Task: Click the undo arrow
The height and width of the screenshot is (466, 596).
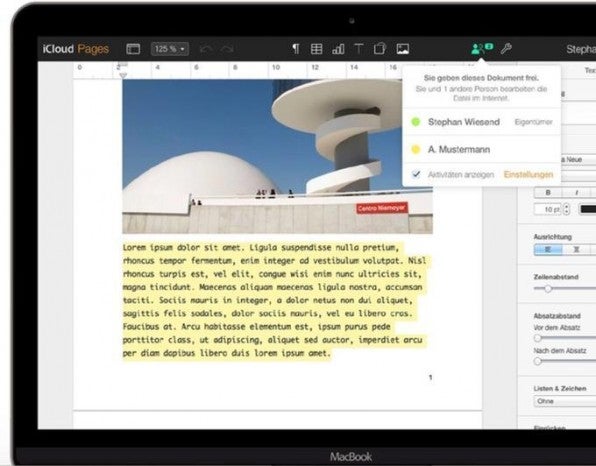Action: pos(206,49)
